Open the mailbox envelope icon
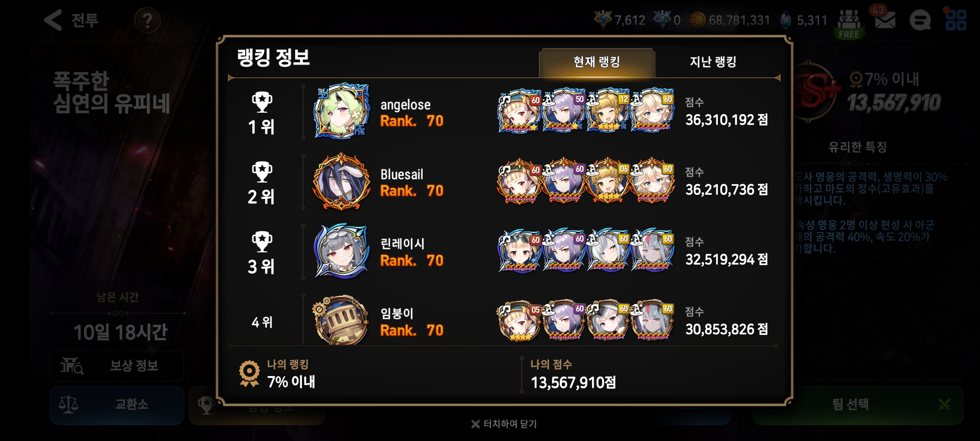This screenshot has height=441, width=980. click(x=885, y=19)
